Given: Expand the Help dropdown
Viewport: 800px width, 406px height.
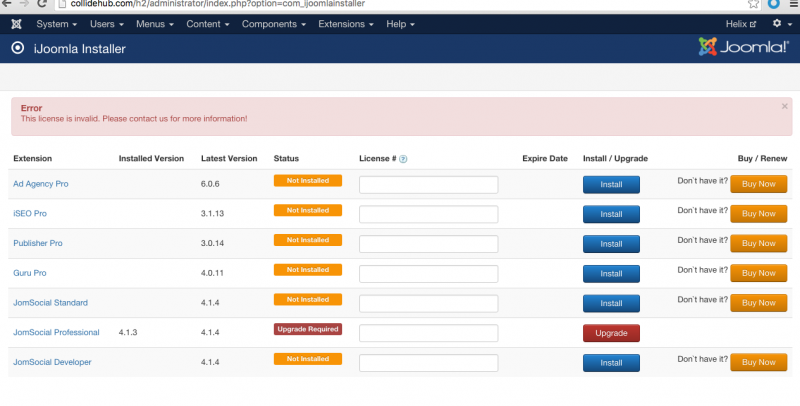Looking at the screenshot, I should pyautogui.click(x=400, y=24).
